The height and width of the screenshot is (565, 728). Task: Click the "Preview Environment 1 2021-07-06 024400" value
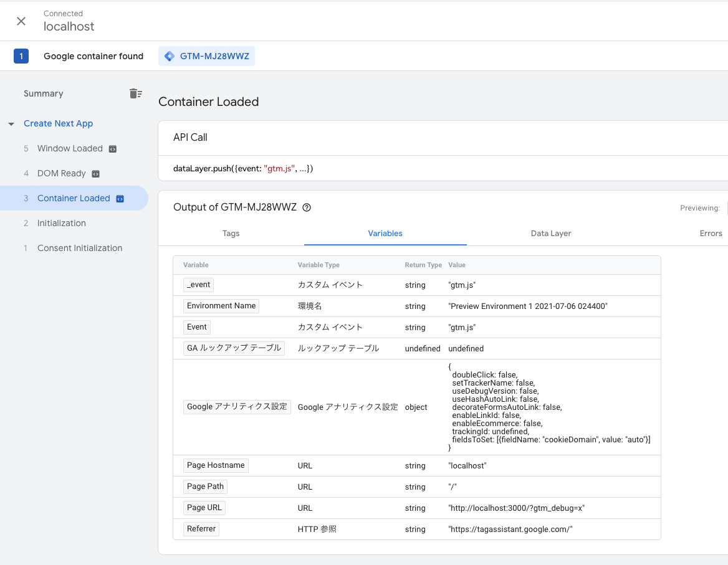[x=527, y=306]
